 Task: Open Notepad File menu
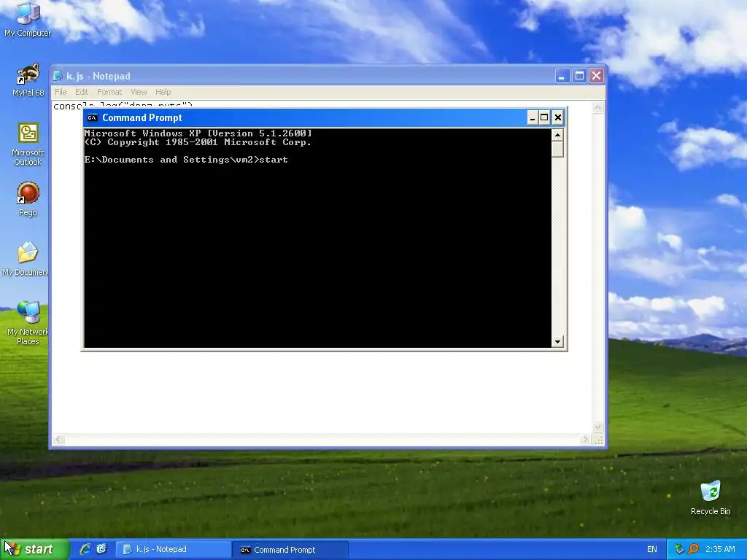pyautogui.click(x=61, y=92)
